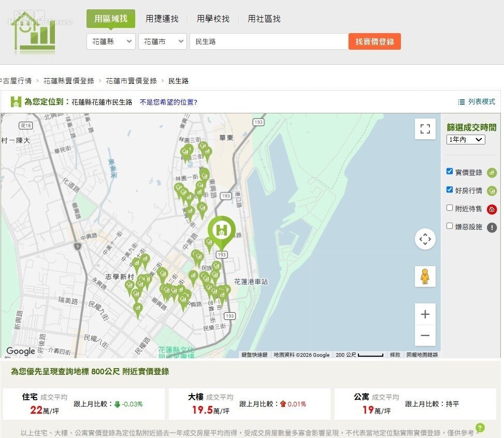Enable the 嫌惡設施 checkbox
Image resolution: width=504 pixels, height=438 pixels.
tap(450, 226)
